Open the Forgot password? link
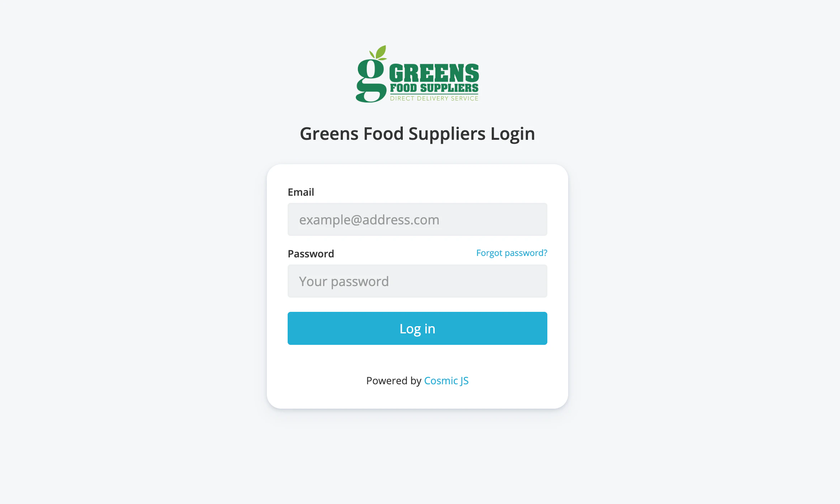Screen dimensions: 840x504 point(511,253)
